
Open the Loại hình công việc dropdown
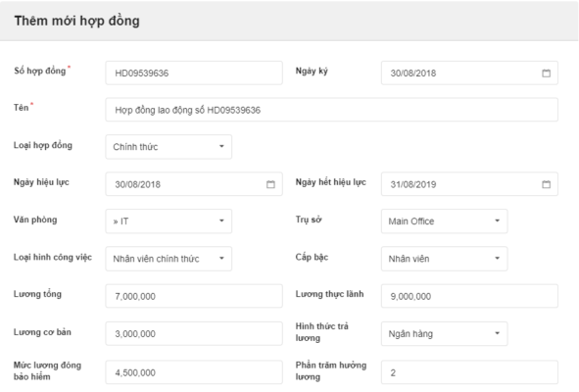click(x=169, y=259)
